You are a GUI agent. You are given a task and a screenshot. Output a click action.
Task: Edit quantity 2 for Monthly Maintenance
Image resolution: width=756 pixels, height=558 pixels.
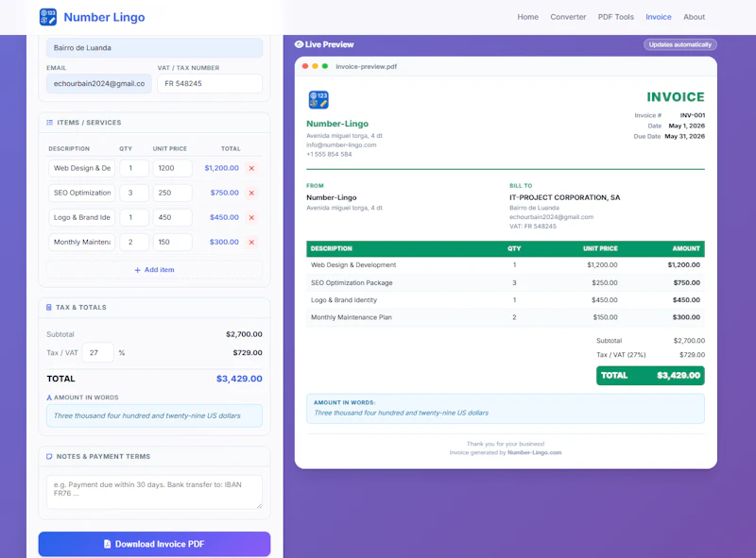[134, 242]
